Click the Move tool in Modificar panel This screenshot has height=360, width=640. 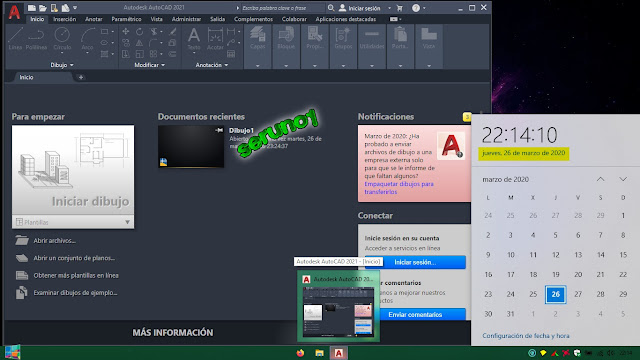tap(126, 31)
